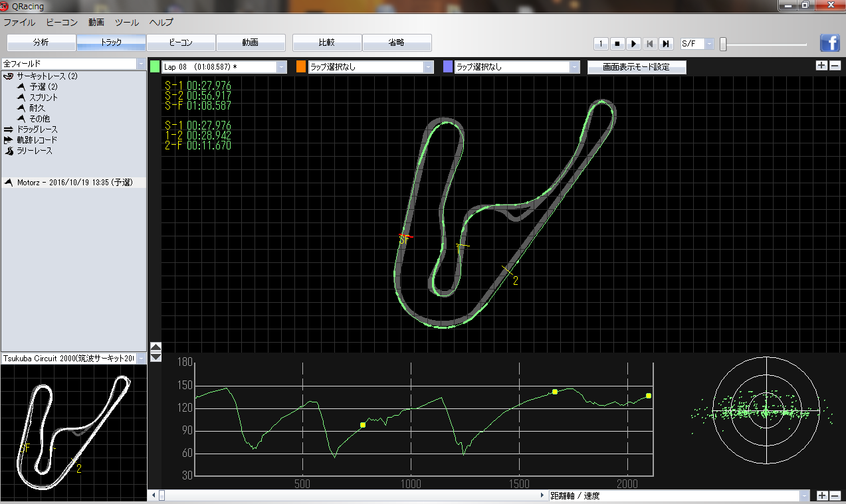
Task: Zoom in the track map with plus
Action: coord(821,66)
